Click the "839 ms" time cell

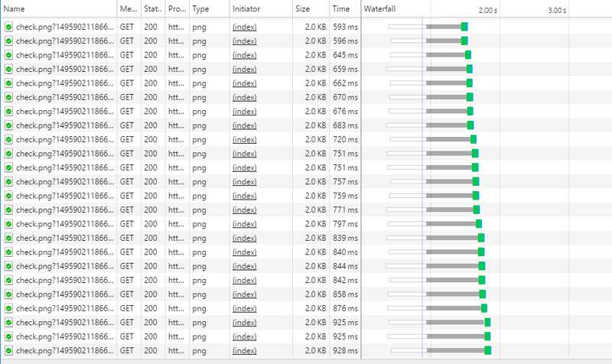(x=346, y=238)
